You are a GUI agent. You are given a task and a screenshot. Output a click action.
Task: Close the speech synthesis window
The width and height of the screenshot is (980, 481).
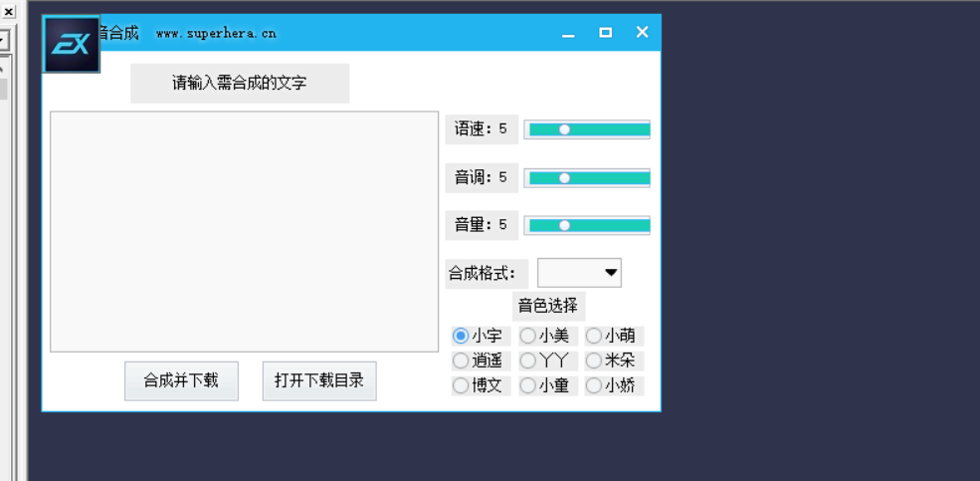click(642, 33)
